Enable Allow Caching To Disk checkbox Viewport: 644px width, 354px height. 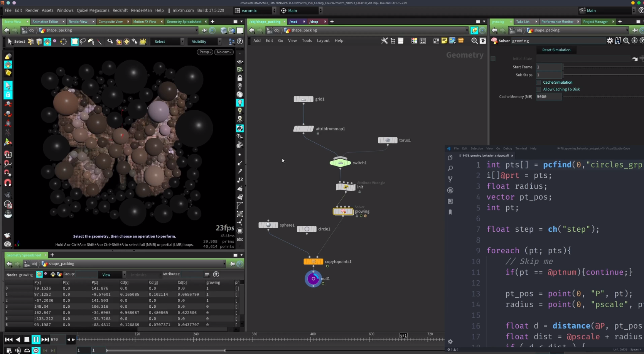[x=539, y=89]
